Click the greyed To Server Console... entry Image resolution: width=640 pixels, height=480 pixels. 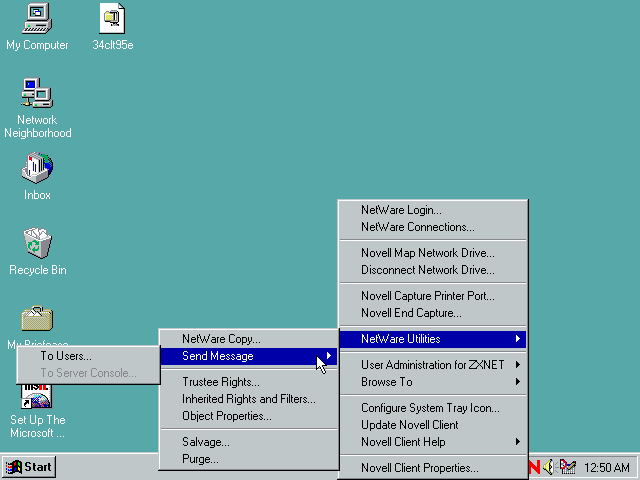pos(88,373)
